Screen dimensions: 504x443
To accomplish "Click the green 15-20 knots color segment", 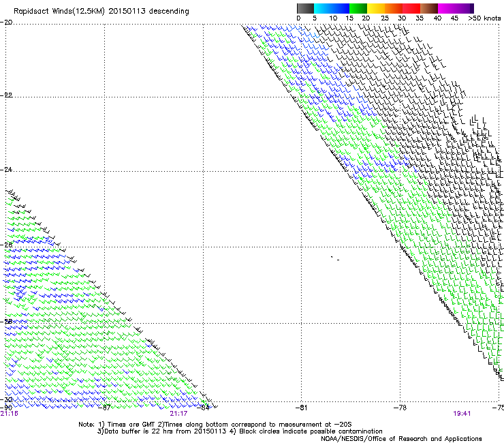I will coord(358,8).
